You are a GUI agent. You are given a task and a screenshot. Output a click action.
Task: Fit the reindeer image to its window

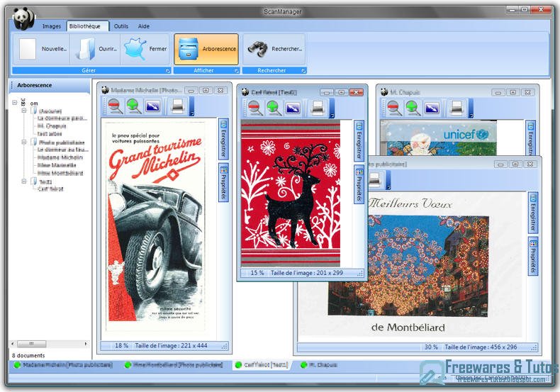pos(293,108)
